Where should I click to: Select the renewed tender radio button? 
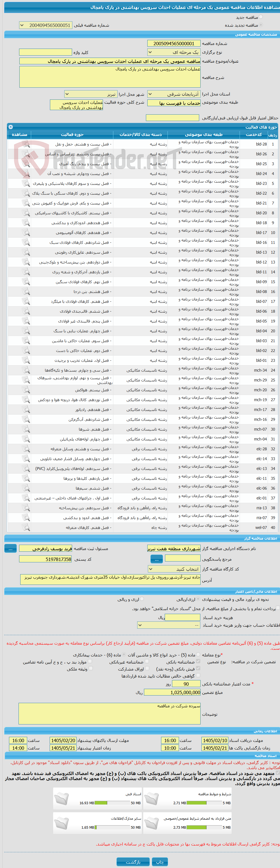(261, 25)
